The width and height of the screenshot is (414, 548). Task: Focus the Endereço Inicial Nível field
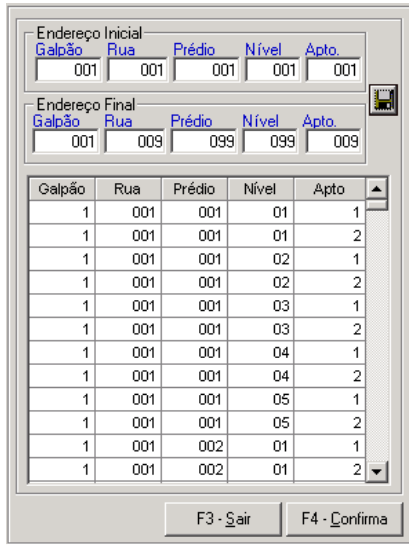273,70
